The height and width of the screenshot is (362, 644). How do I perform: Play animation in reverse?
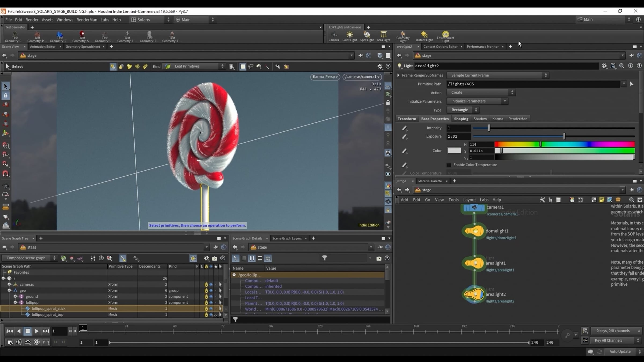point(19,331)
